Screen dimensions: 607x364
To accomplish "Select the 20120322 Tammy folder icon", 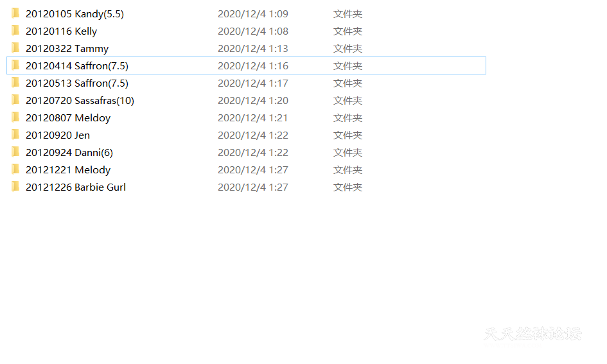I will 15,48.
